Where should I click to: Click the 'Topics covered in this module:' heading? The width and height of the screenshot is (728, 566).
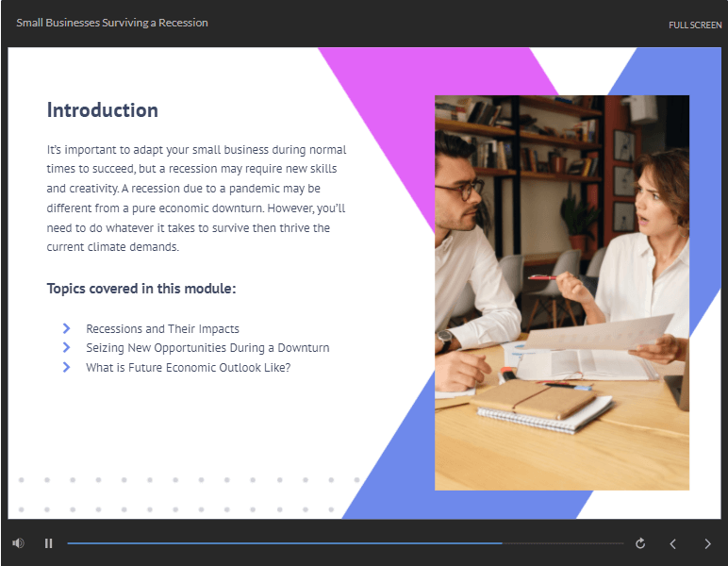tap(141, 289)
